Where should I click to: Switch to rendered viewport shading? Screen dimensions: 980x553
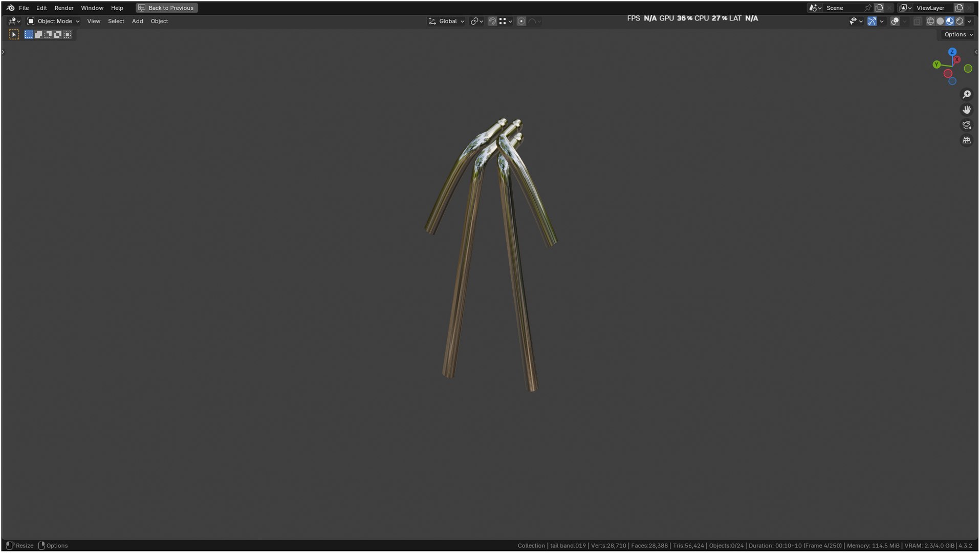pyautogui.click(x=960, y=21)
